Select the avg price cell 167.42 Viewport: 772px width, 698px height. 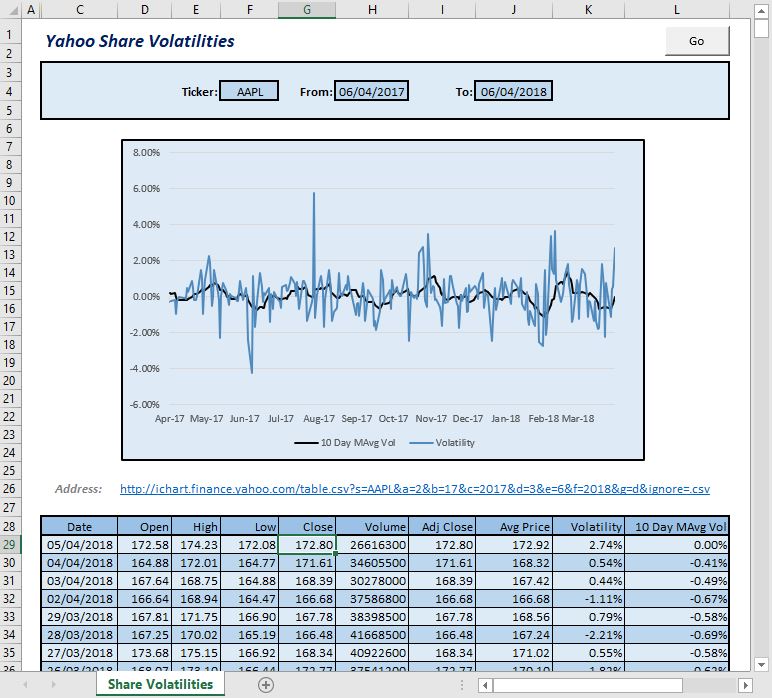point(514,581)
